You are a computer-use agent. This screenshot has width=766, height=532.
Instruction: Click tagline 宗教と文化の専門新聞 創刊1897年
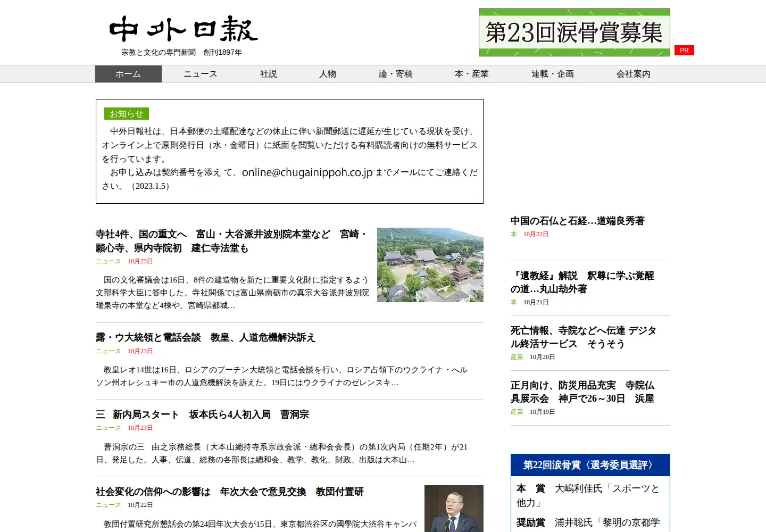point(181,52)
